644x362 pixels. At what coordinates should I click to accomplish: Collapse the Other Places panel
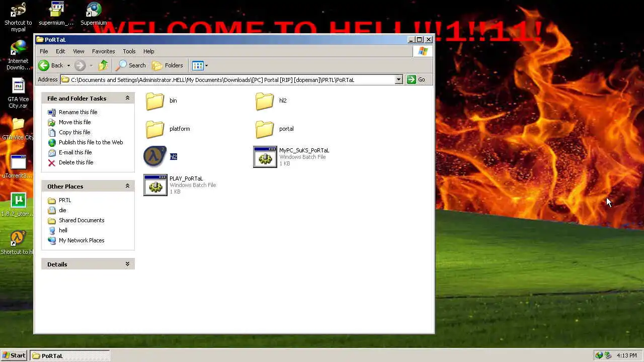pyautogui.click(x=127, y=186)
